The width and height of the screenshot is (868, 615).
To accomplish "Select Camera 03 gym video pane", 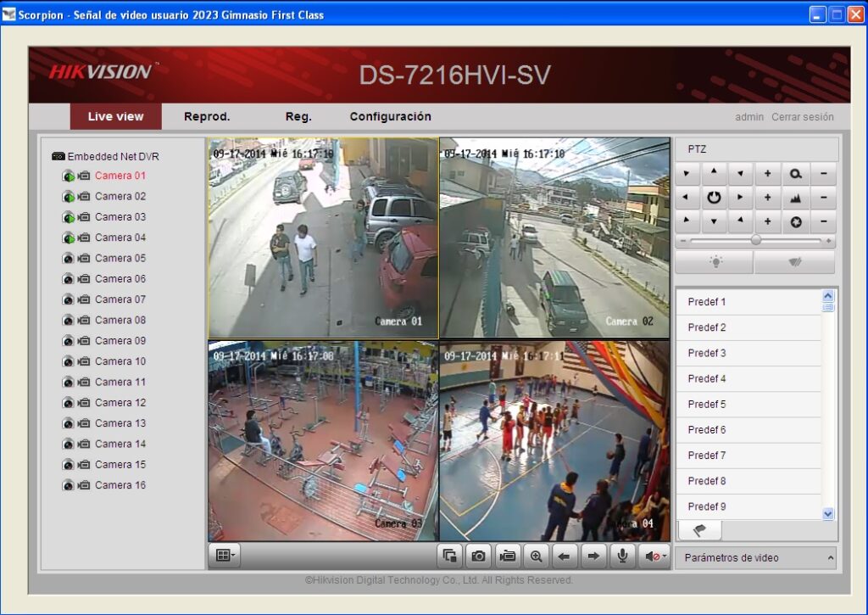I will [323, 440].
